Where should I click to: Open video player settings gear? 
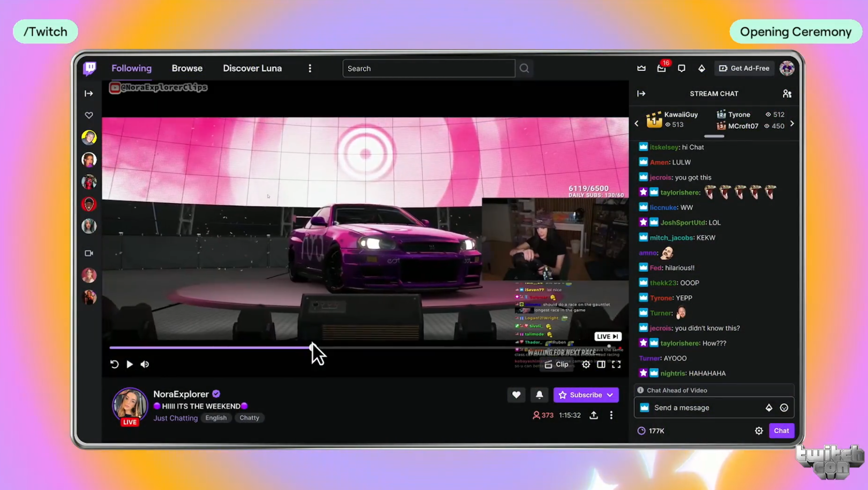pyautogui.click(x=586, y=364)
